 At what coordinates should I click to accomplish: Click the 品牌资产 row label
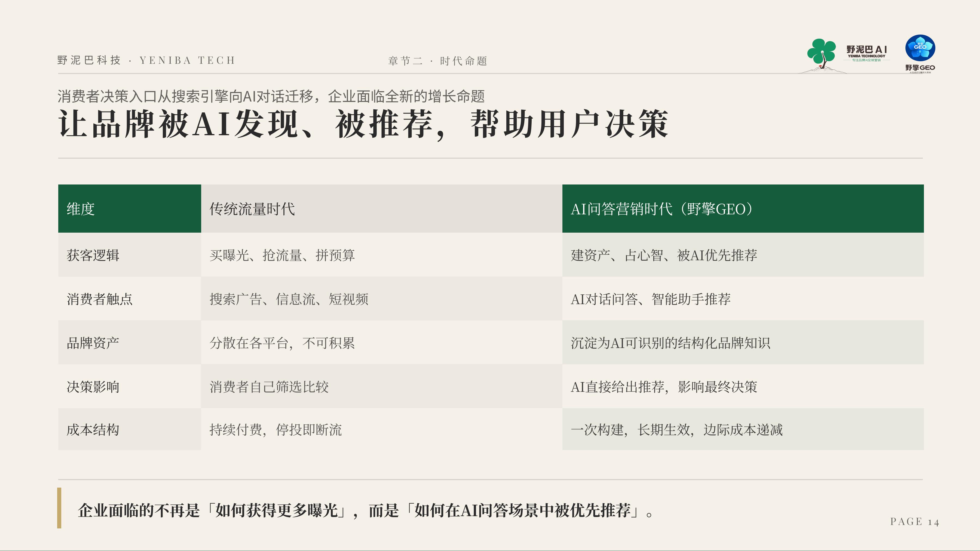click(x=129, y=343)
